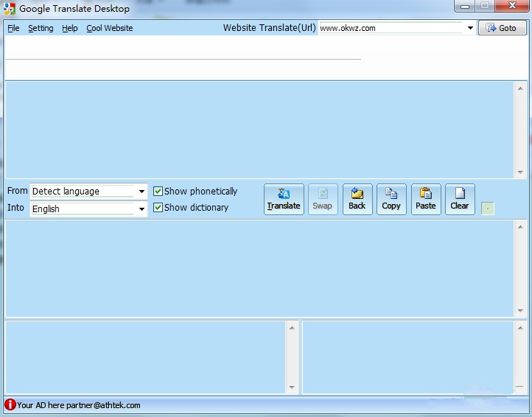Click inside the source text input area
The image size is (532, 417).
point(258,129)
